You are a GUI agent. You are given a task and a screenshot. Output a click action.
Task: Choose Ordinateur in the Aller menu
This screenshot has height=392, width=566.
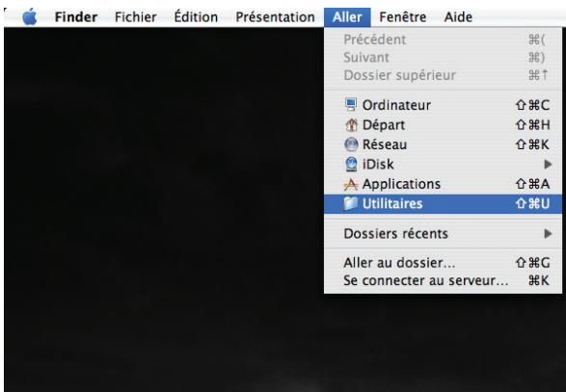click(x=443, y=105)
